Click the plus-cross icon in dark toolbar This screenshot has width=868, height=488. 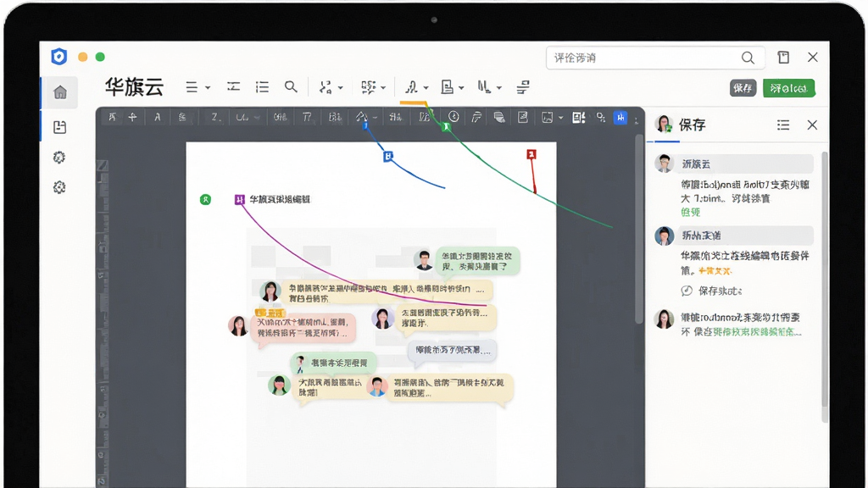(133, 117)
